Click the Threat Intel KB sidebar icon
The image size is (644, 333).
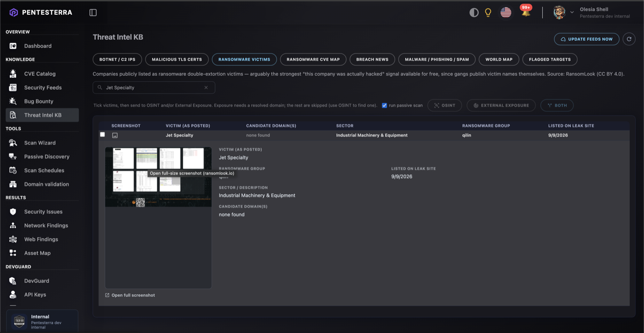coord(13,115)
